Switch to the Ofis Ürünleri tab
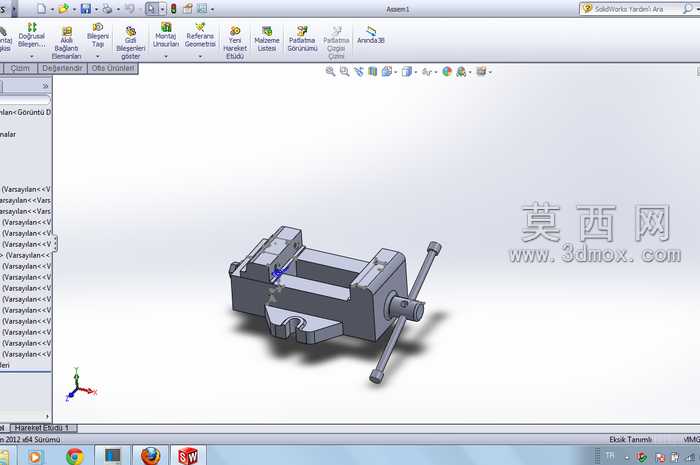 click(112, 68)
